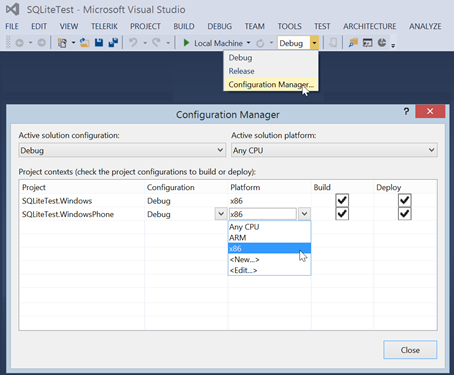This screenshot has height=375, width=454.
Task: Click the greyed device icon after Debug dropdown
Action: [333, 43]
